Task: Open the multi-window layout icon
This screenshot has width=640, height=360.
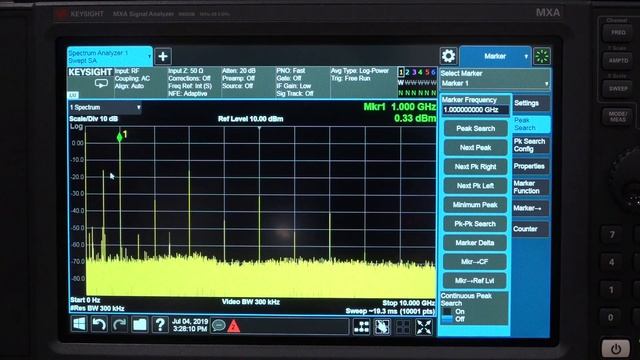Action: click(361, 327)
